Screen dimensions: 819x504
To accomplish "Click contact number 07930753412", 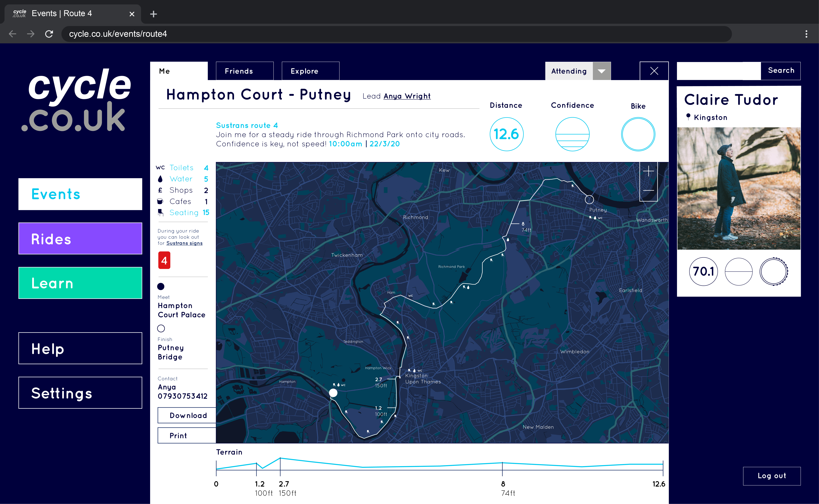I will click(183, 396).
